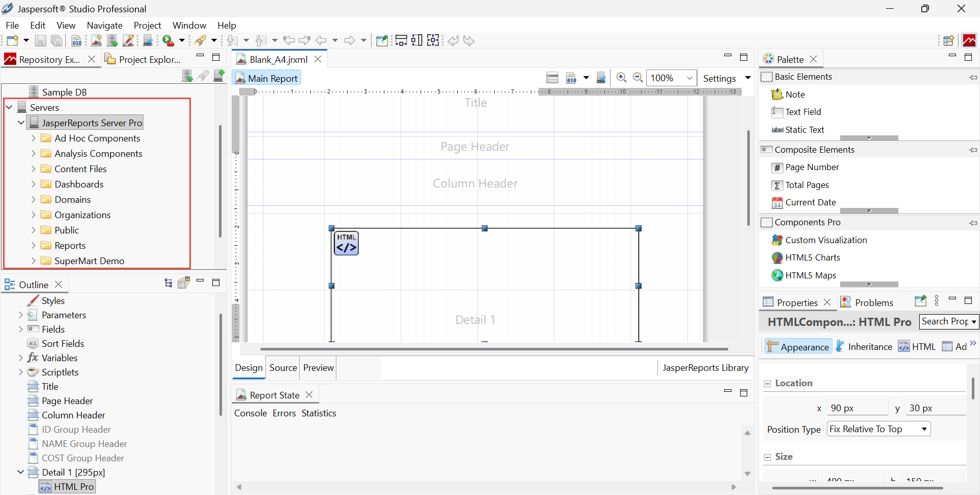This screenshot has height=495, width=980.
Task: Open the zoom 100% combo box
Action: pos(671,78)
